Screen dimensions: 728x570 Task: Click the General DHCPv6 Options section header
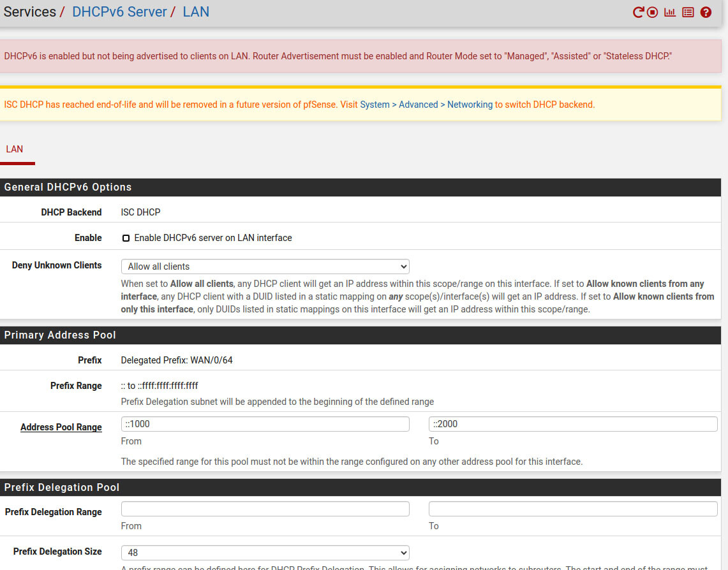(360, 187)
